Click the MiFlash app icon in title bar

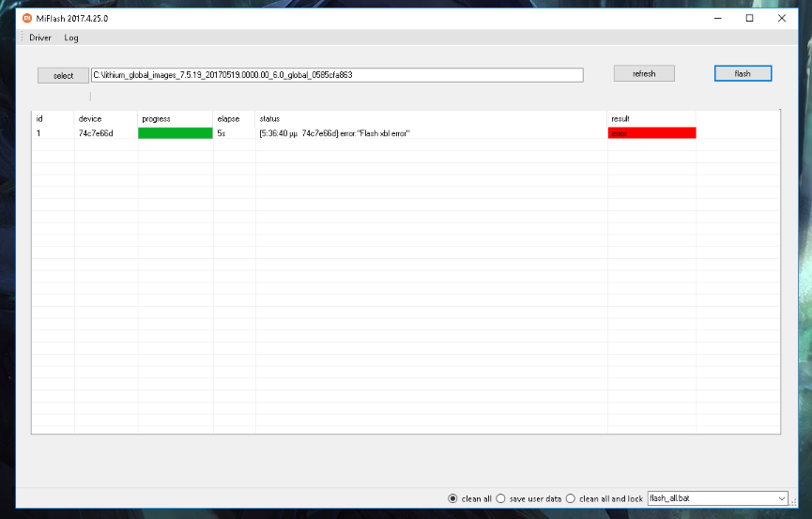[x=27, y=18]
